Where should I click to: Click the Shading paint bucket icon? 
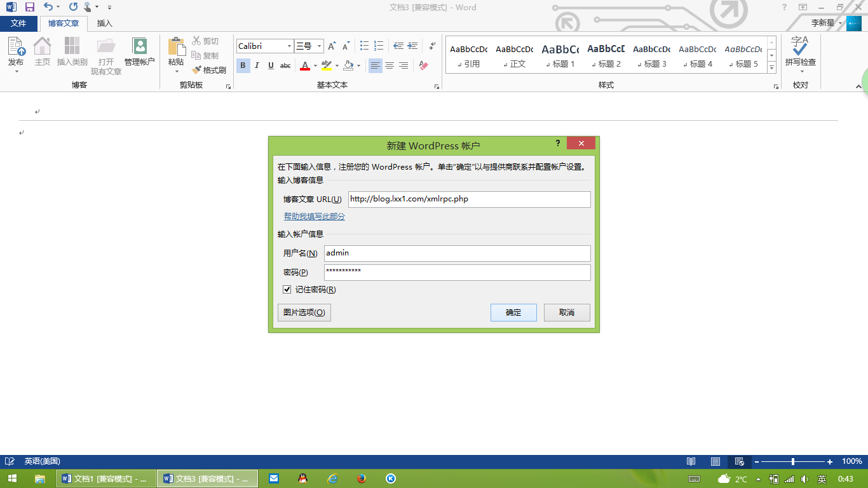tap(348, 65)
